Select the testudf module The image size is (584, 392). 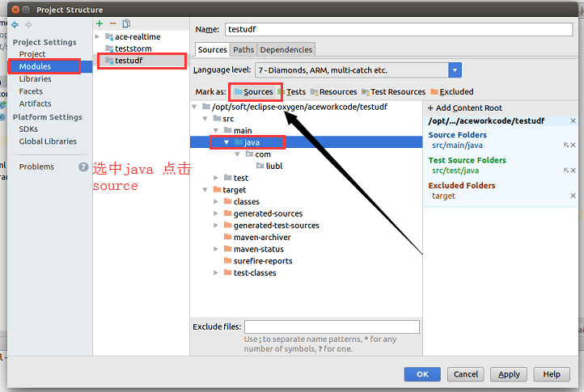129,61
